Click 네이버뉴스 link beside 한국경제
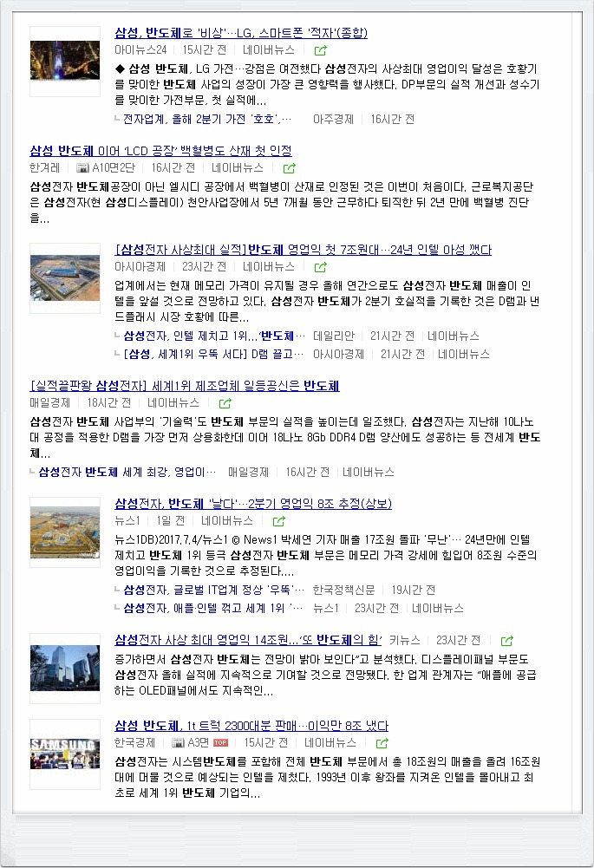The image size is (594, 868). coord(330,743)
